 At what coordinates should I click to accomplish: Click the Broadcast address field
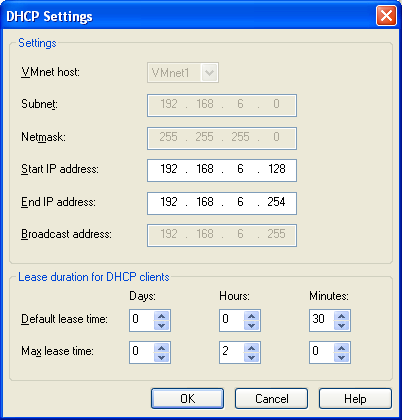click(222, 235)
